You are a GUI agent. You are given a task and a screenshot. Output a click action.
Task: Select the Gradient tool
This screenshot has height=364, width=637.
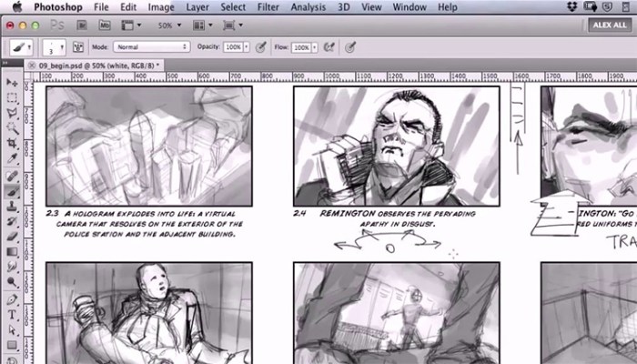pyautogui.click(x=12, y=252)
